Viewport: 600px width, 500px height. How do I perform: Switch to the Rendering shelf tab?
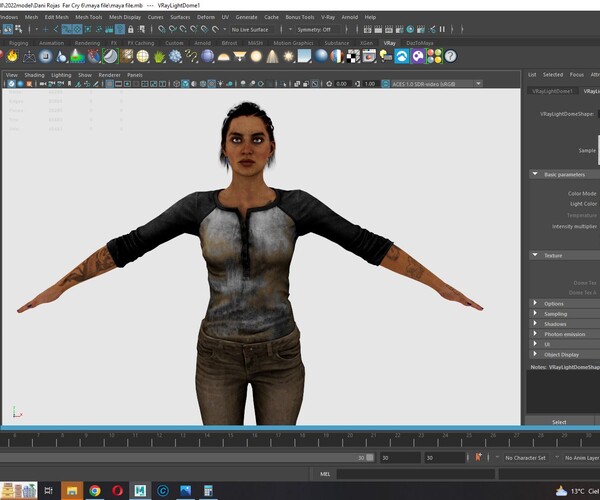pos(87,43)
